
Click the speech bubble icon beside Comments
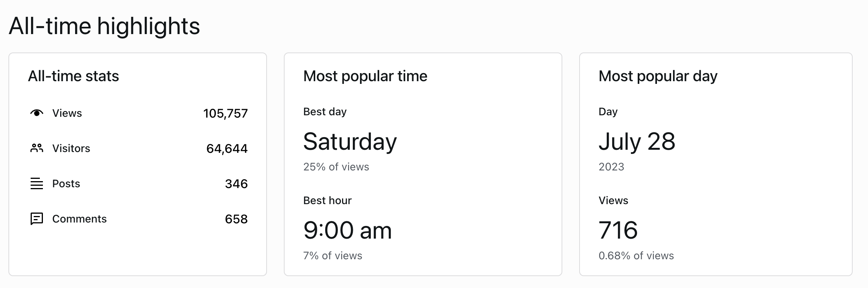37,219
